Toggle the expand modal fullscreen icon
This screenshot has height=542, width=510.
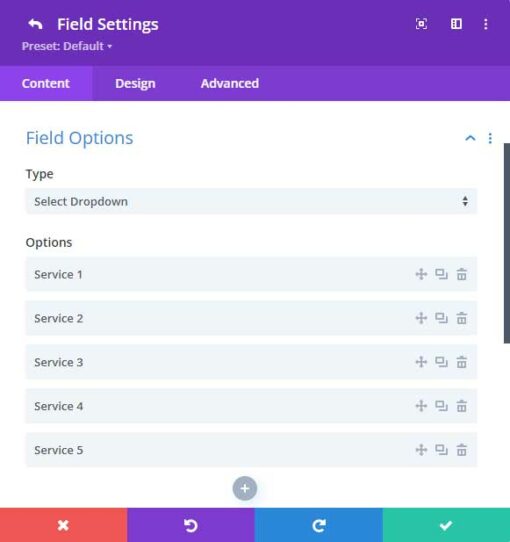(421, 24)
